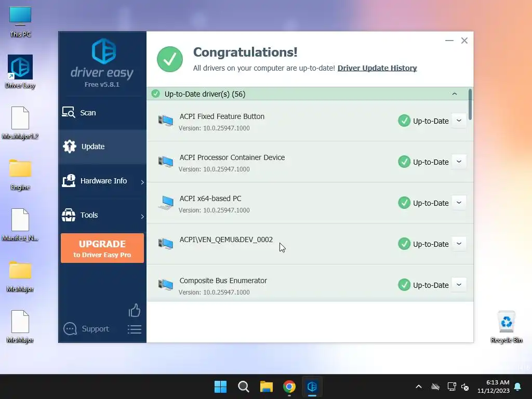Click Composite Bus Enumerator device icon
Screen dimensions: 532x399
pos(166,285)
